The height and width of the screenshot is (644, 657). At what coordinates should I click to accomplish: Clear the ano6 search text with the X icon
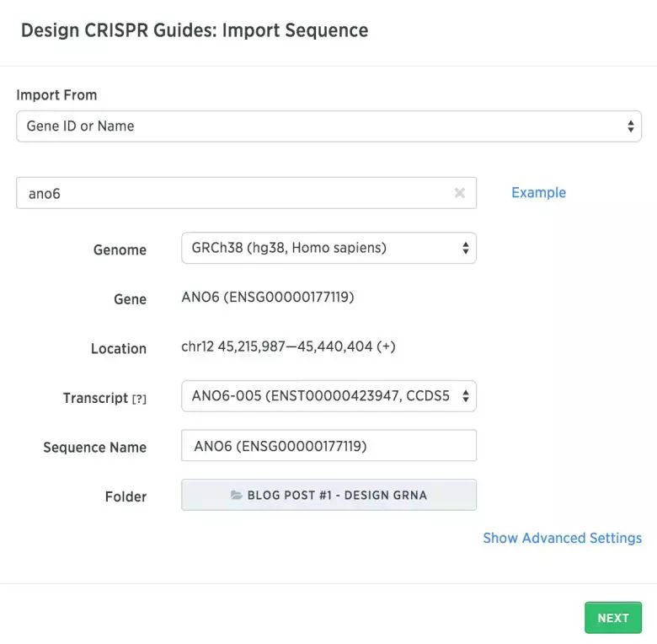(460, 193)
